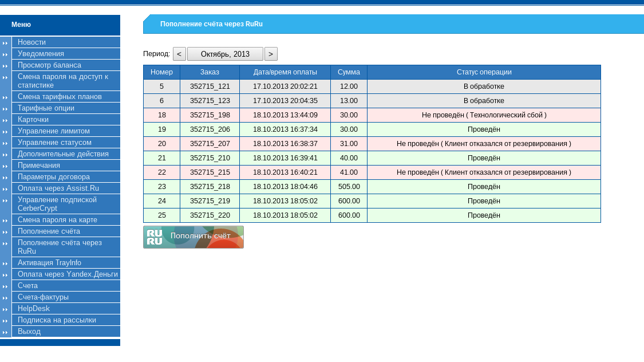
Task: Go to previous month with < button
Action: [x=179, y=54]
